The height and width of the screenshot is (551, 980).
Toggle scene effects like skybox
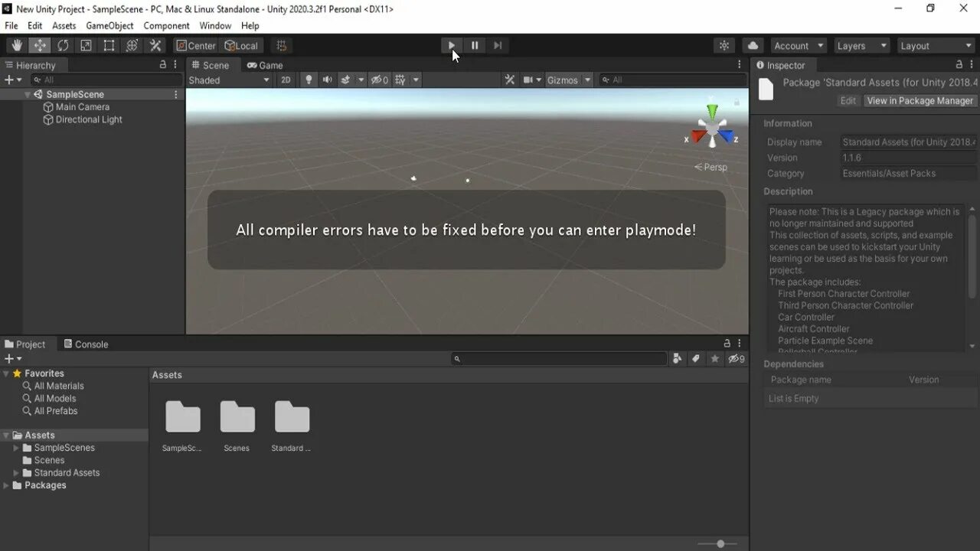[x=345, y=80]
